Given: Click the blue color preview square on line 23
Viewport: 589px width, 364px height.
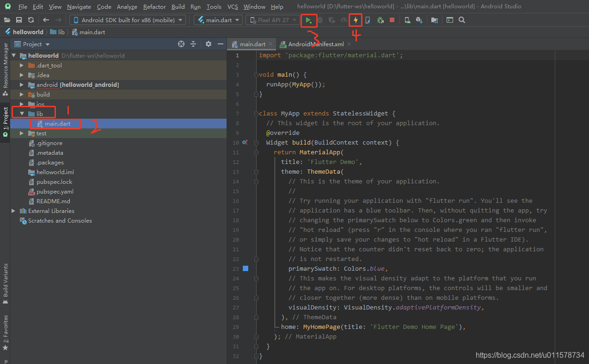Looking at the screenshot, I should click(245, 268).
